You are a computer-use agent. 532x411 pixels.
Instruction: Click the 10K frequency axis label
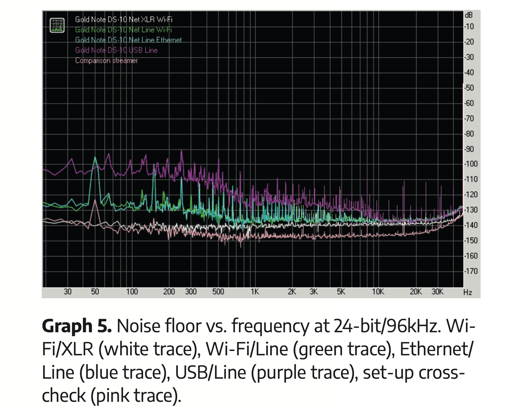point(378,292)
